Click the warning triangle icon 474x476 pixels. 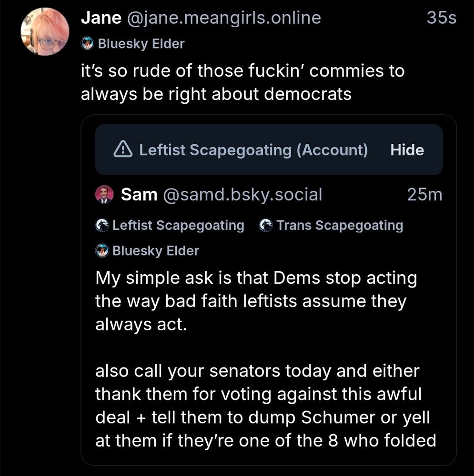tap(123, 150)
